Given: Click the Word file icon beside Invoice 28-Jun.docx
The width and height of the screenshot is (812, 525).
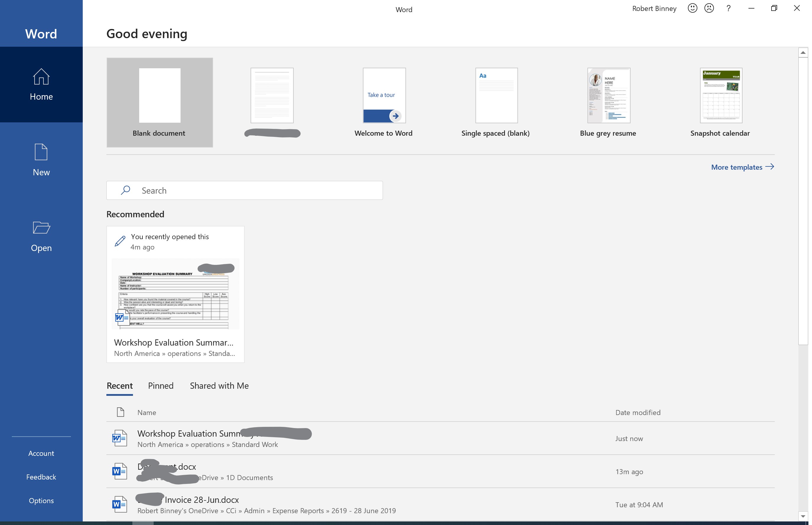Looking at the screenshot, I should coord(119,505).
